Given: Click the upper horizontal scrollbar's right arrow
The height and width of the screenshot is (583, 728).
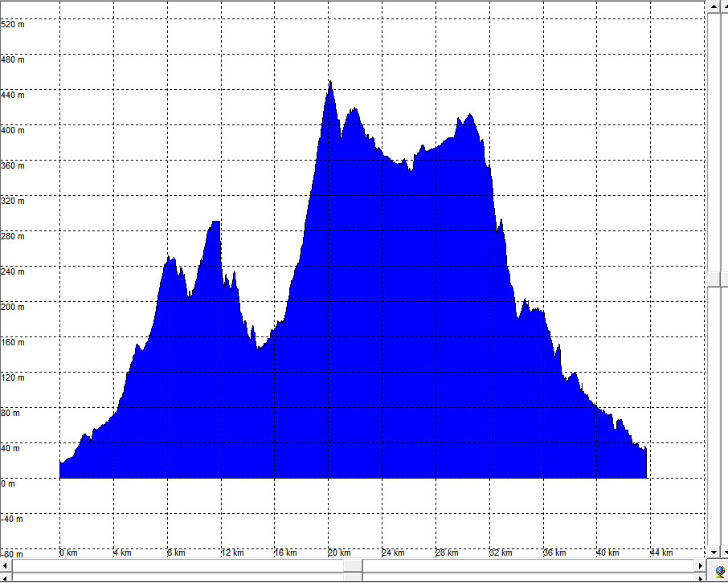Looking at the screenshot, I should pyautogui.click(x=701, y=565).
